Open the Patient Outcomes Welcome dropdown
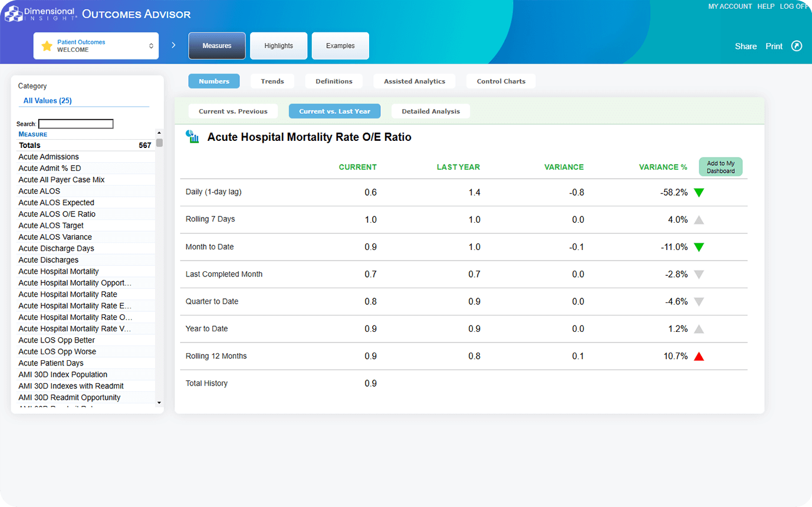The image size is (812, 507). (x=96, y=46)
